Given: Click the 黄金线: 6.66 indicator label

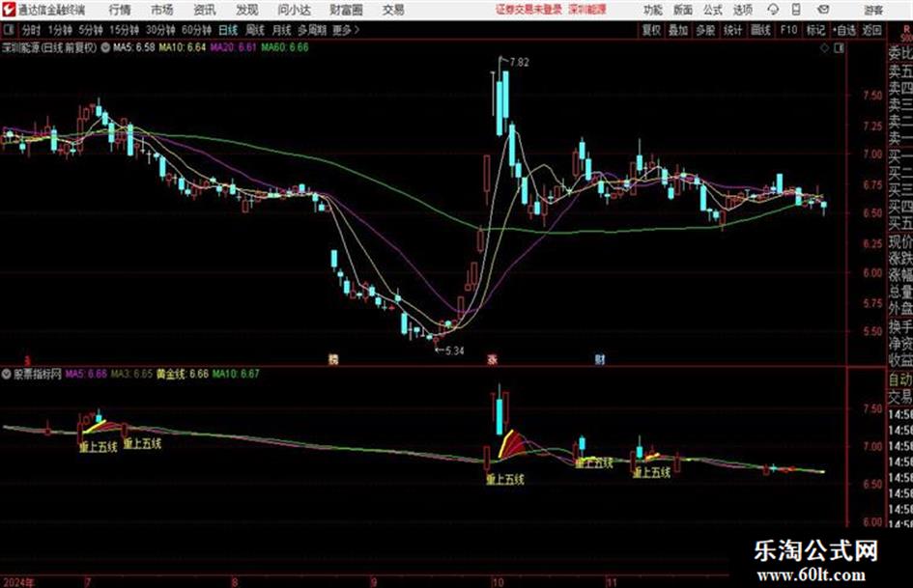Looking at the screenshot, I should coord(183,374).
